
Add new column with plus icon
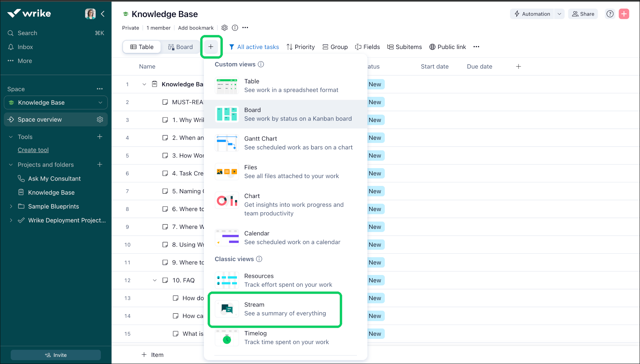tap(518, 67)
